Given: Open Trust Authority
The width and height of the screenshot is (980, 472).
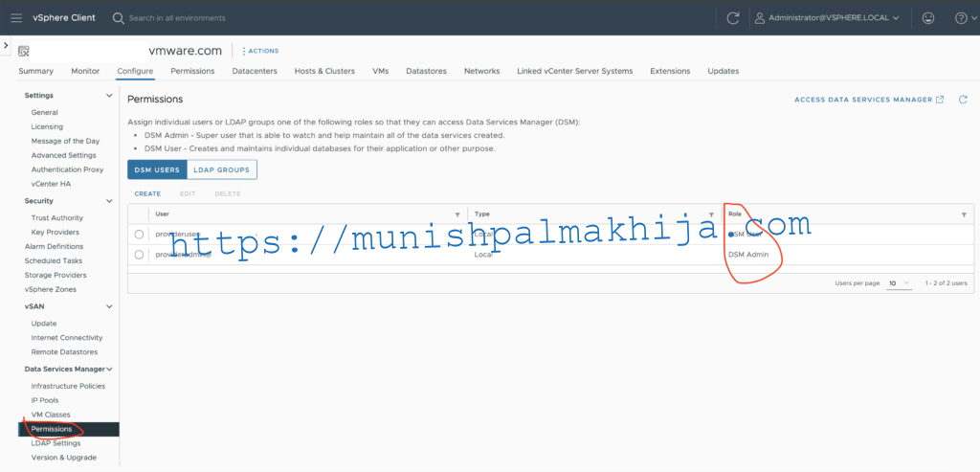Looking at the screenshot, I should point(56,218).
